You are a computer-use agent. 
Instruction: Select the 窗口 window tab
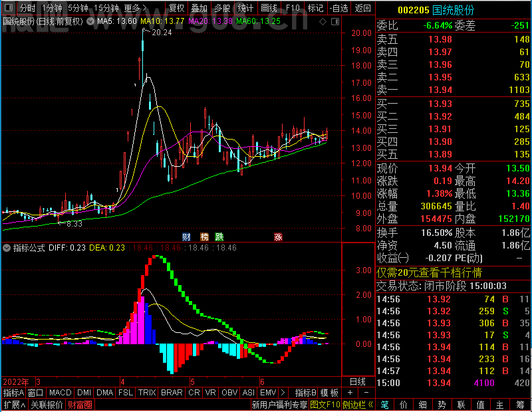pos(36,393)
